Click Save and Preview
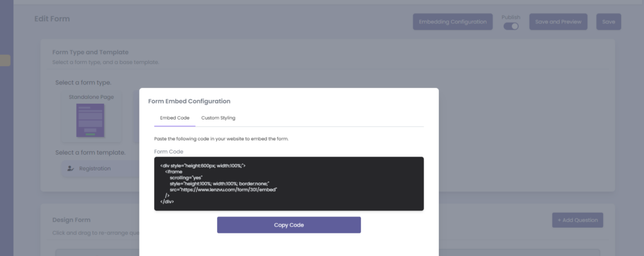Screen dimensions: 644x256 pos(558,21)
